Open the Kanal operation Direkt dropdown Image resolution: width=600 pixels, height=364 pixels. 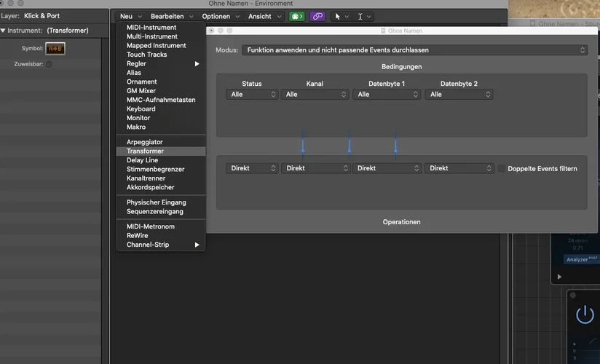click(x=315, y=168)
